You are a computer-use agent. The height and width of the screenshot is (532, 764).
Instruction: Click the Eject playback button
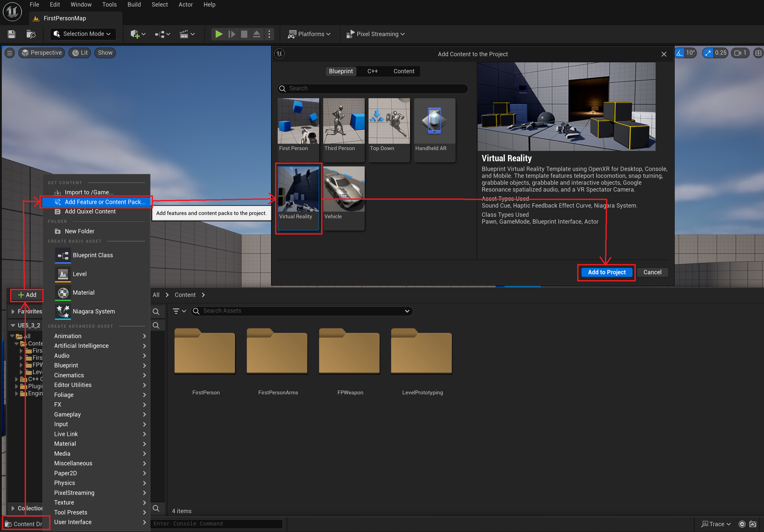coord(257,34)
